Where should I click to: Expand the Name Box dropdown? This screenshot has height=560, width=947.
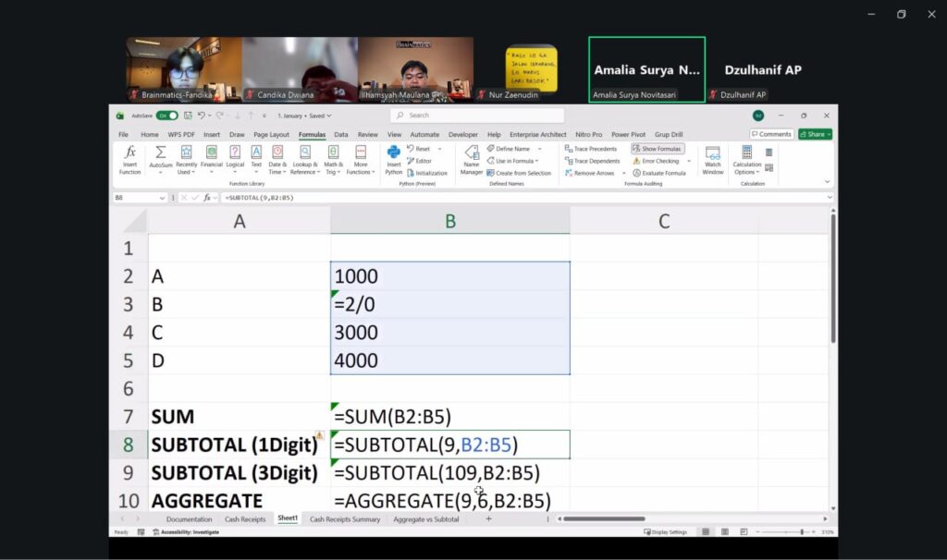click(163, 198)
